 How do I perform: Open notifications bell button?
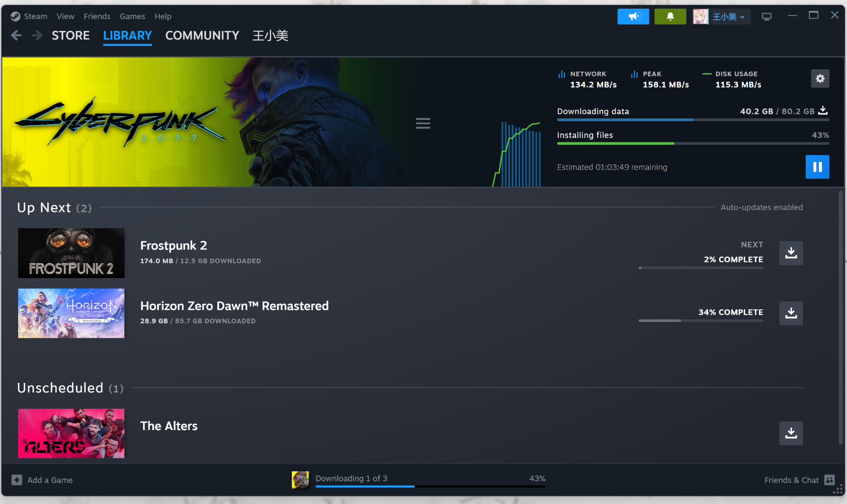tap(670, 17)
